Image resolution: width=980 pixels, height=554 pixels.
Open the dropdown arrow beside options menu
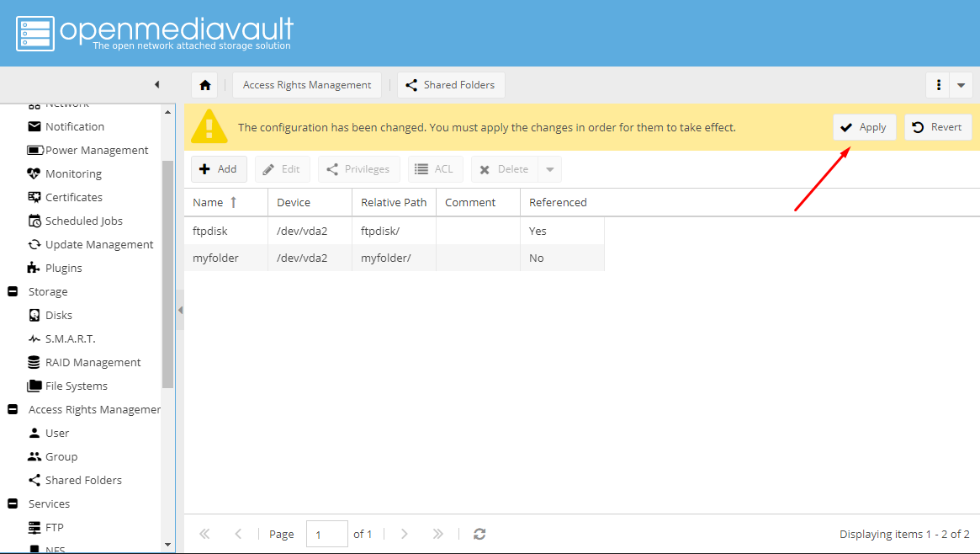click(961, 85)
